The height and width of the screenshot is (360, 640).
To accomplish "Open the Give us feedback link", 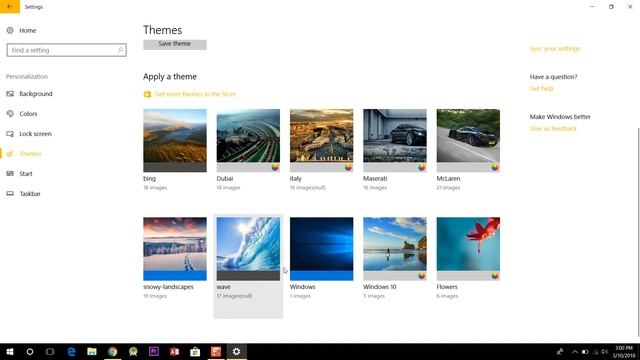I will 553,129.
